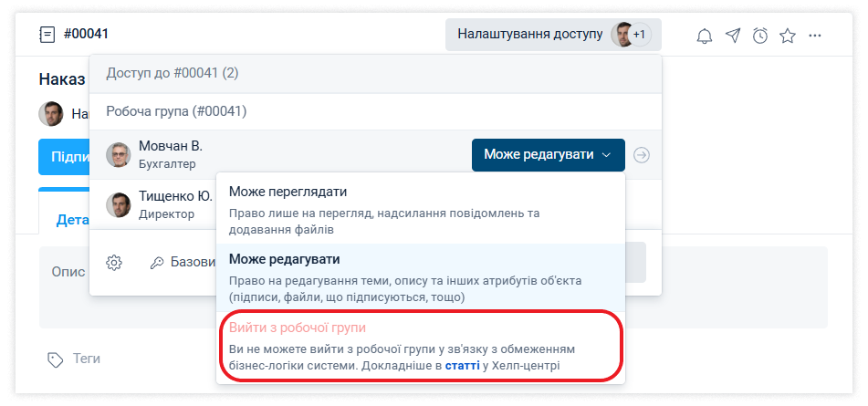
Task: Mark #00041 with the star icon
Action: 788,36
